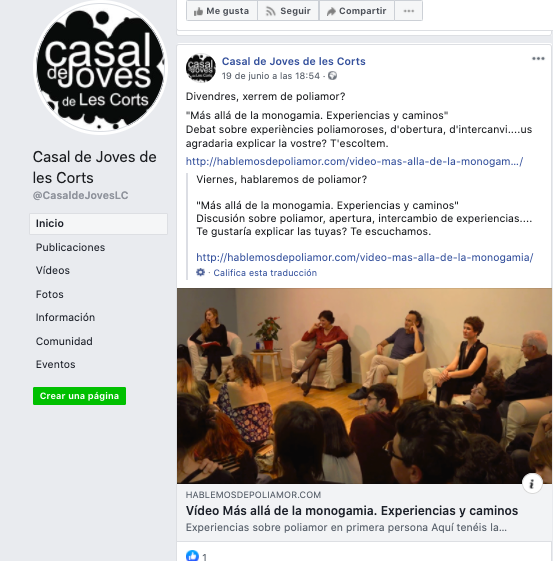Viewport: 553px width, 561px height.
Task: Open the Eventos section
Action: pyautogui.click(x=55, y=364)
